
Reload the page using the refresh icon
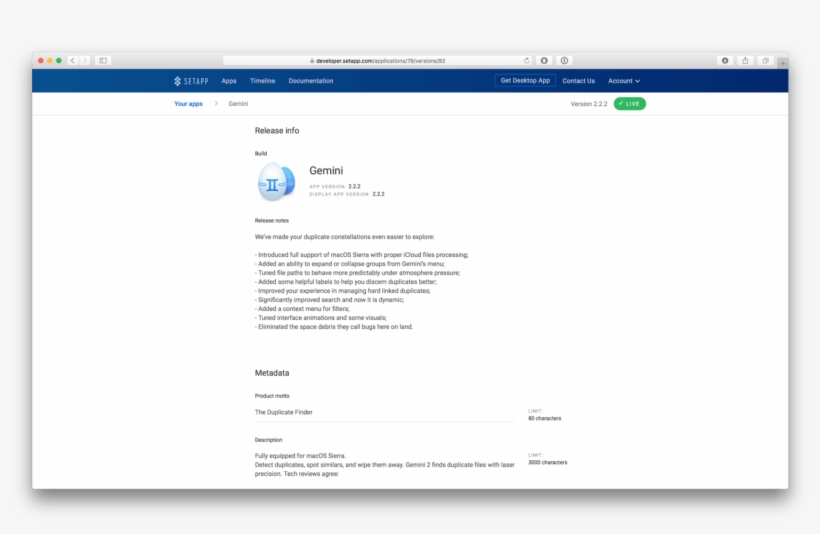(x=527, y=61)
